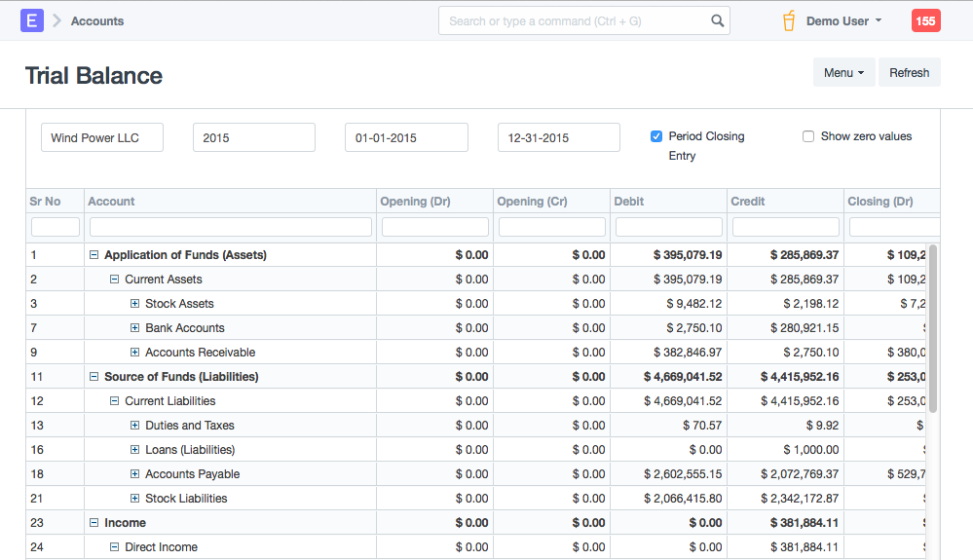Click the Refresh button
The width and height of the screenshot is (973, 560).
coord(909,73)
